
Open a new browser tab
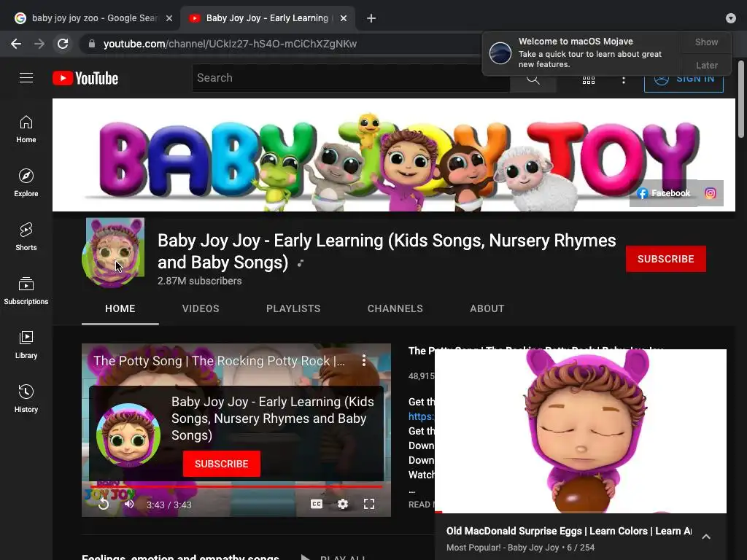371,18
